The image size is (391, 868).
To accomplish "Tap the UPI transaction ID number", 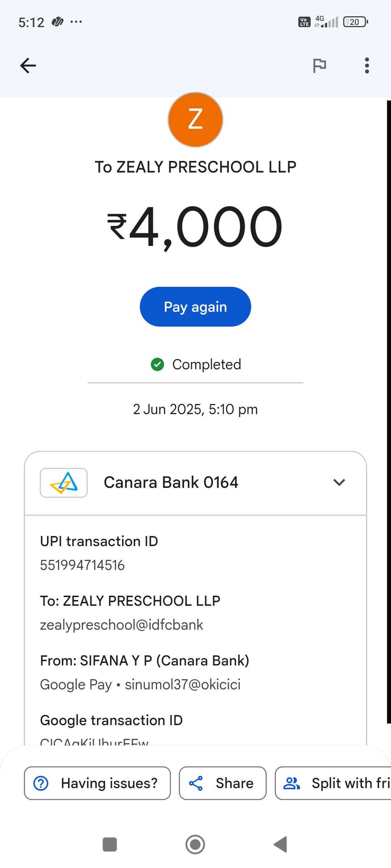I will [83, 565].
